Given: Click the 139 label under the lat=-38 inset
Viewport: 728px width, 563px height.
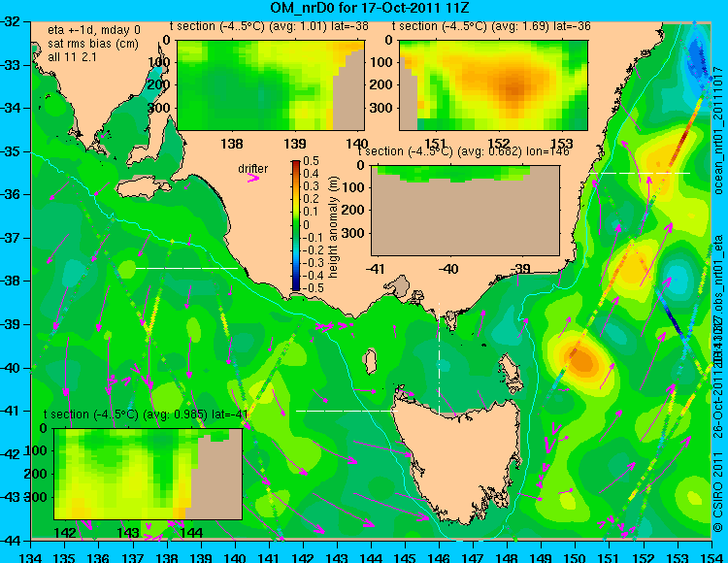Looking at the screenshot, I should 294,144.
